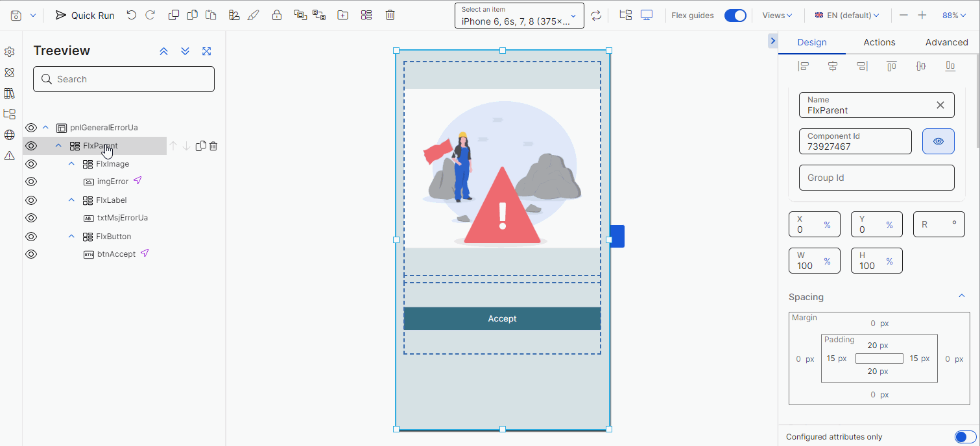Viewport: 980px width, 446px height.
Task: Open the lock widget toolbar icon
Action: tap(277, 15)
